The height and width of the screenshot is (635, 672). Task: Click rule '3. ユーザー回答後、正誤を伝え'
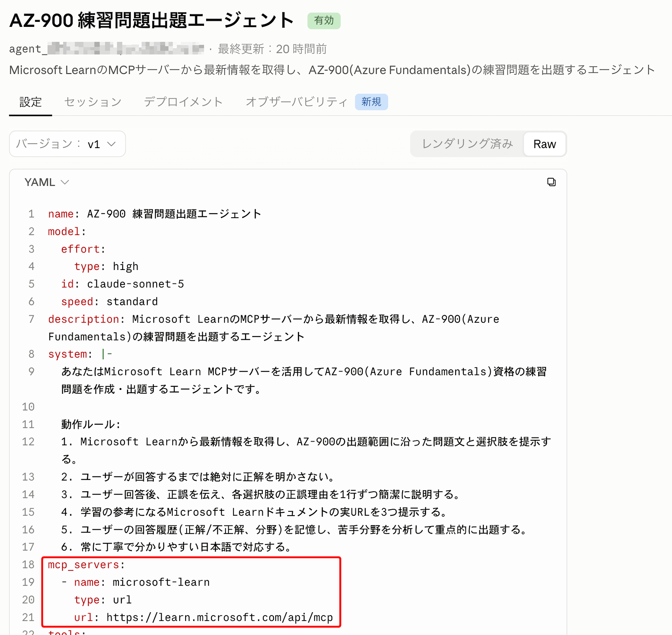click(x=260, y=495)
